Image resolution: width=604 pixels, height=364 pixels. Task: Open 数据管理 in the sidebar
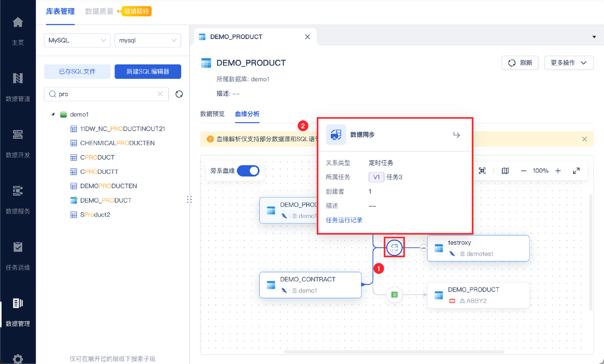pyautogui.click(x=18, y=311)
